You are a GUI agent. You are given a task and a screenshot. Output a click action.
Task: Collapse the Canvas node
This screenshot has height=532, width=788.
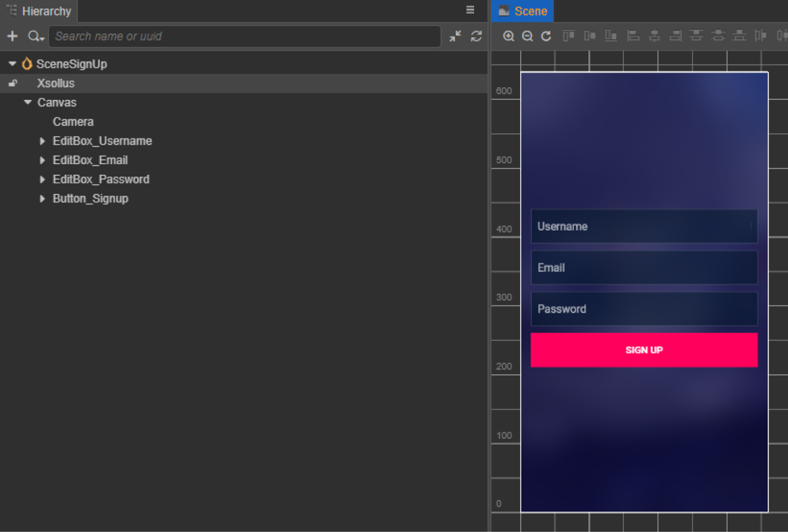pos(28,102)
